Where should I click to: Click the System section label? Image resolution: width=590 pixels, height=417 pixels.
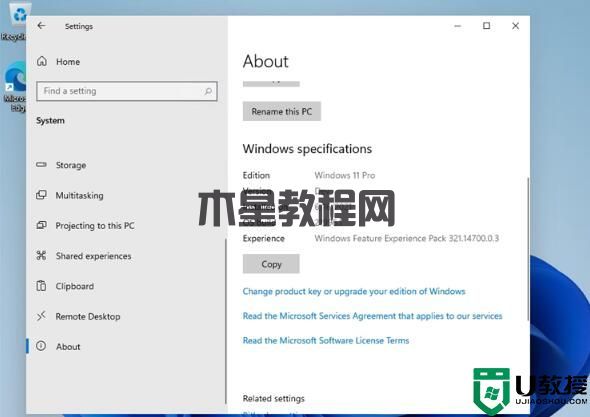[50, 121]
